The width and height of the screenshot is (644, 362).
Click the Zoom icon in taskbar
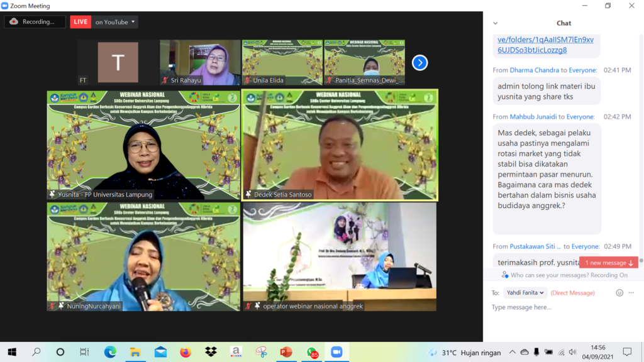pos(336,352)
